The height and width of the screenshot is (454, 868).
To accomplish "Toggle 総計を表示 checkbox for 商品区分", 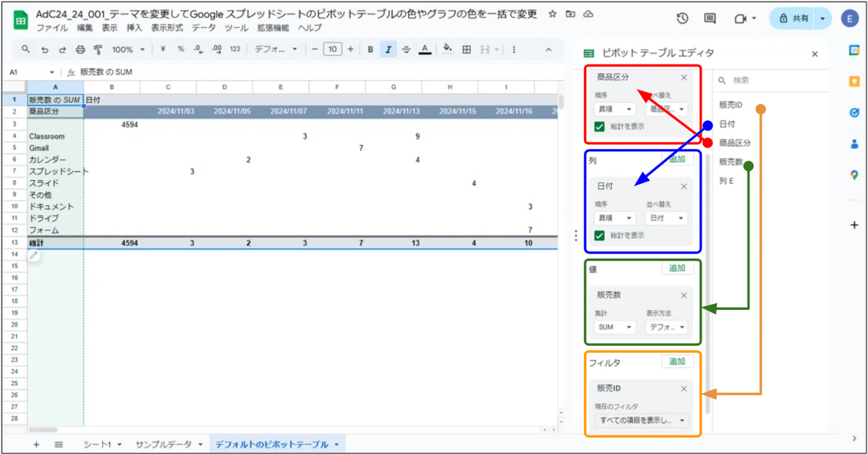I will pyautogui.click(x=599, y=126).
